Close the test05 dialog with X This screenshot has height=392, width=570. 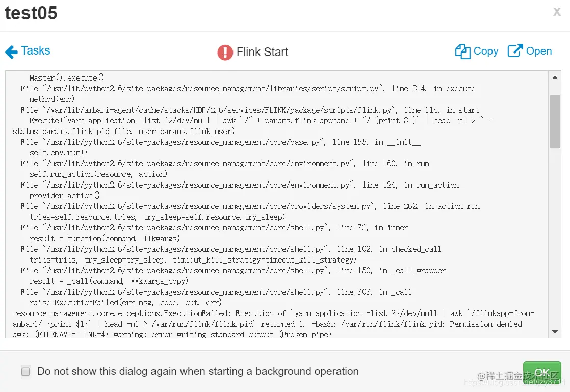[x=557, y=12]
